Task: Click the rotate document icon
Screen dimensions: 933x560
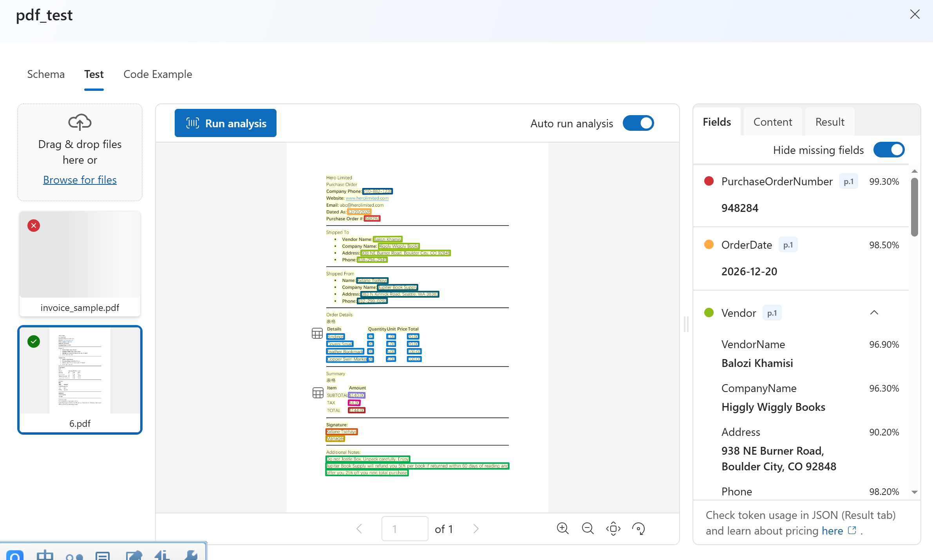Action: [638, 529]
